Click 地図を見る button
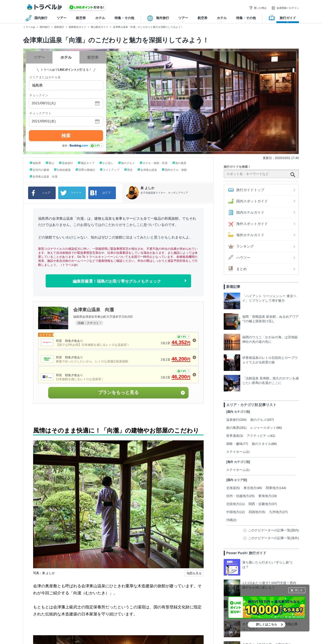This screenshot has width=322, height=644. pyautogui.click(x=194, y=573)
